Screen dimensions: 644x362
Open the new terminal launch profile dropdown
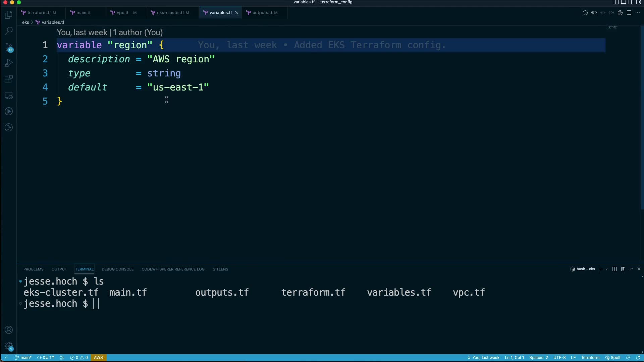click(606, 269)
